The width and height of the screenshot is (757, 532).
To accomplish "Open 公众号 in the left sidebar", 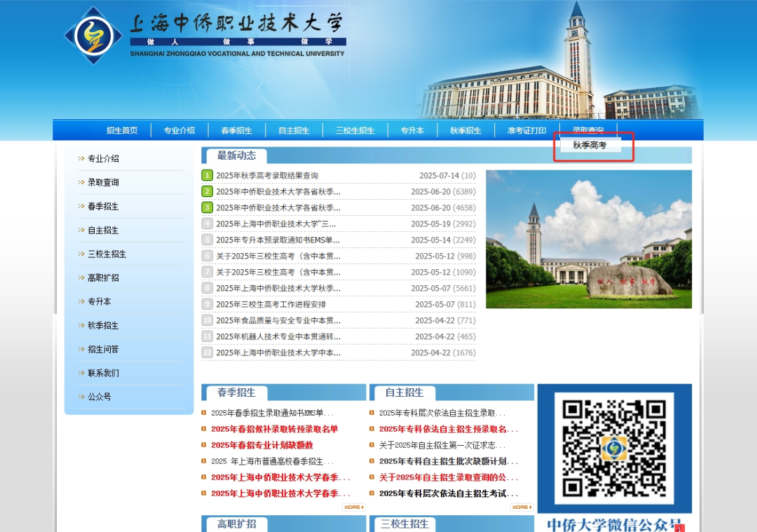I will 100,397.
